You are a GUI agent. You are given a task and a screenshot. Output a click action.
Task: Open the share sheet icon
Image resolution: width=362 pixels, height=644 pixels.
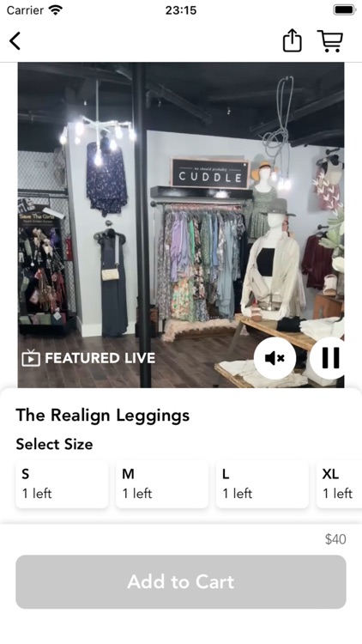[293, 40]
